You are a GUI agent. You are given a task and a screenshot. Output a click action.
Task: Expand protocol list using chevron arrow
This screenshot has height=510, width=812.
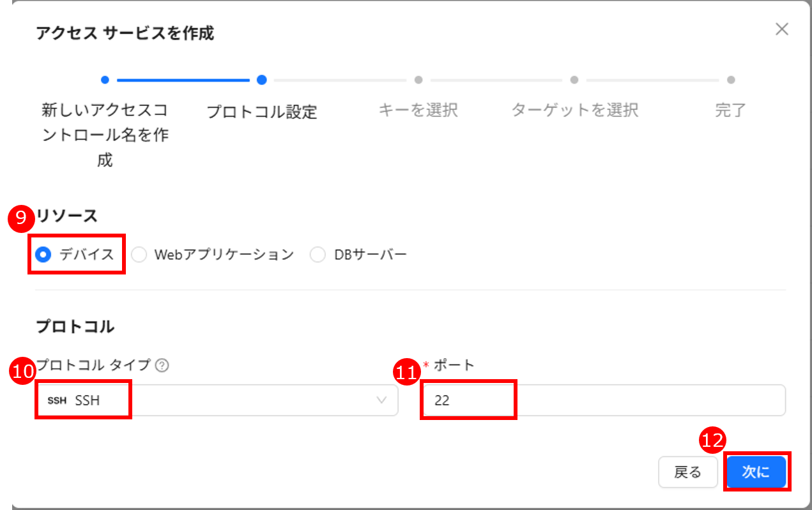coord(382,401)
